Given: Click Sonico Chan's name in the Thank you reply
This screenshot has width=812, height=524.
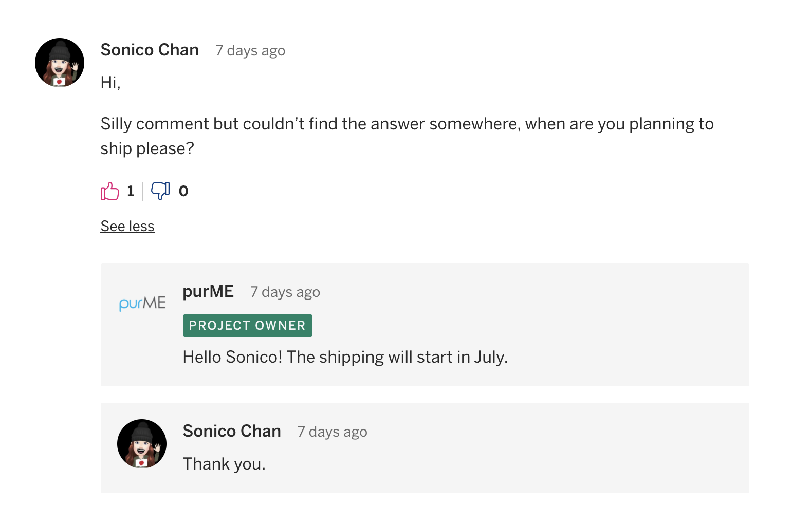Looking at the screenshot, I should coord(232,431).
